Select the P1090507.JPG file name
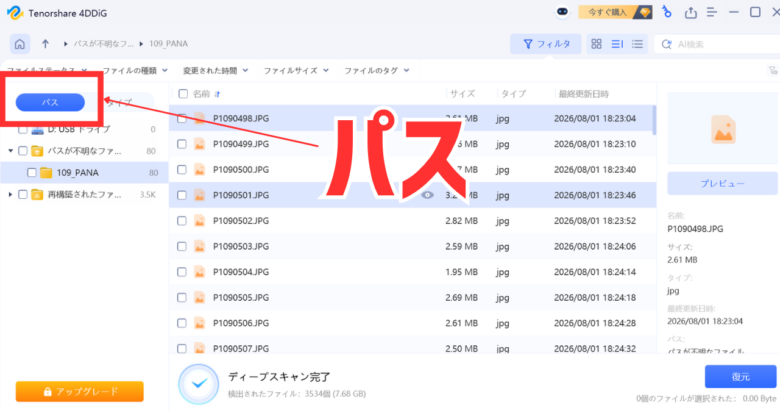Image resolution: width=780 pixels, height=410 pixels. click(241, 348)
